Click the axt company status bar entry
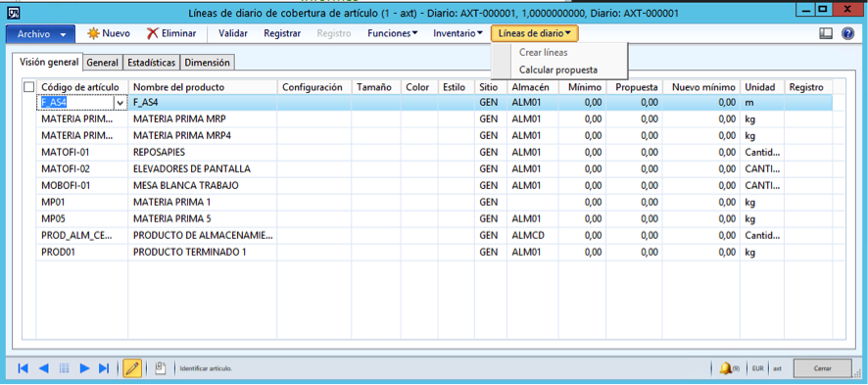This screenshot has height=385, width=868. point(778,367)
